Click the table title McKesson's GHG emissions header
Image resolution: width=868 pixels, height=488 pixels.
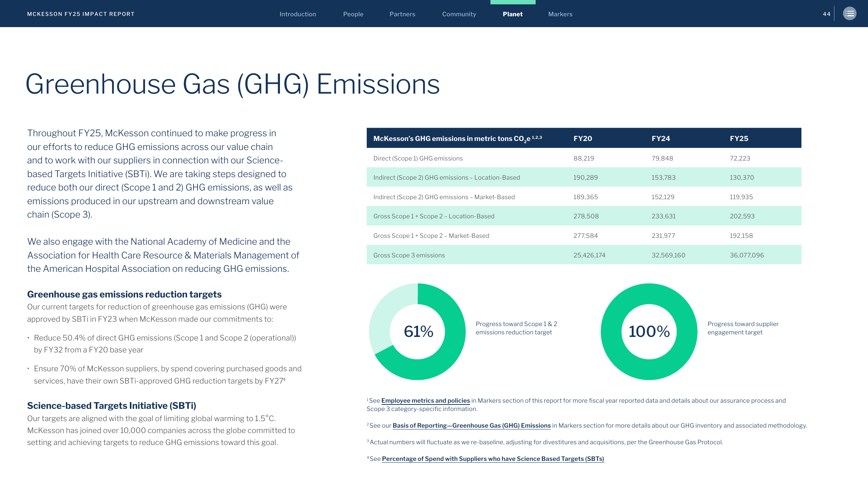[458, 138]
